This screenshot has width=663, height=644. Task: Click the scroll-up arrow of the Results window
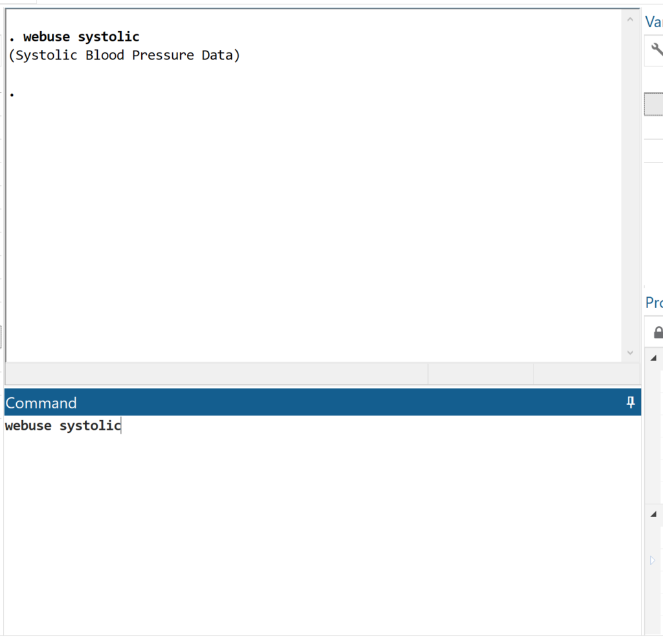pos(630,19)
